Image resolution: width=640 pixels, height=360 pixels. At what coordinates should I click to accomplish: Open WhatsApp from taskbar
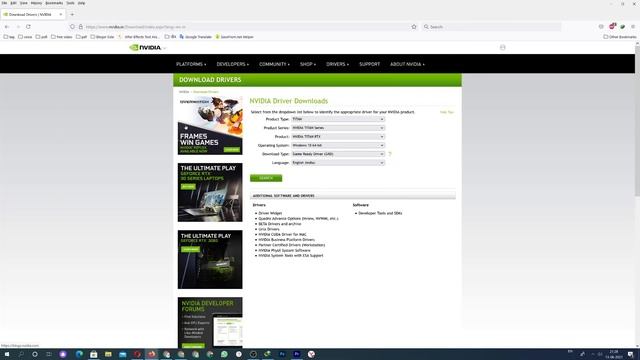pos(224,354)
